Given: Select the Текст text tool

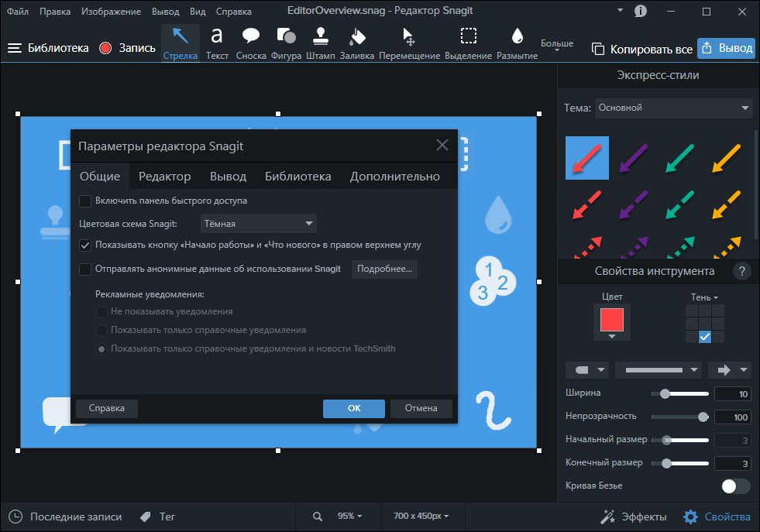Looking at the screenshot, I should [217, 43].
